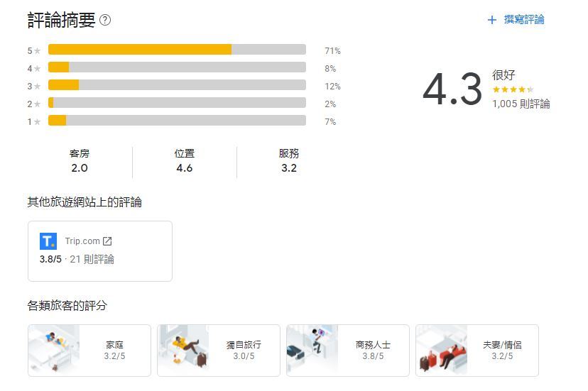The width and height of the screenshot is (588, 391).
Task: Click the 撰寫評論 link
Action: pyautogui.click(x=524, y=20)
